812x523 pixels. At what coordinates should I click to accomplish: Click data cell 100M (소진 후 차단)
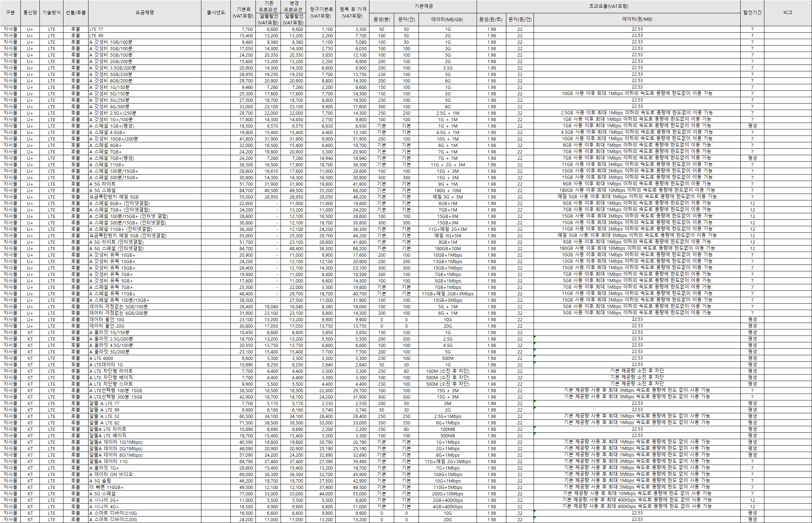[x=448, y=371]
